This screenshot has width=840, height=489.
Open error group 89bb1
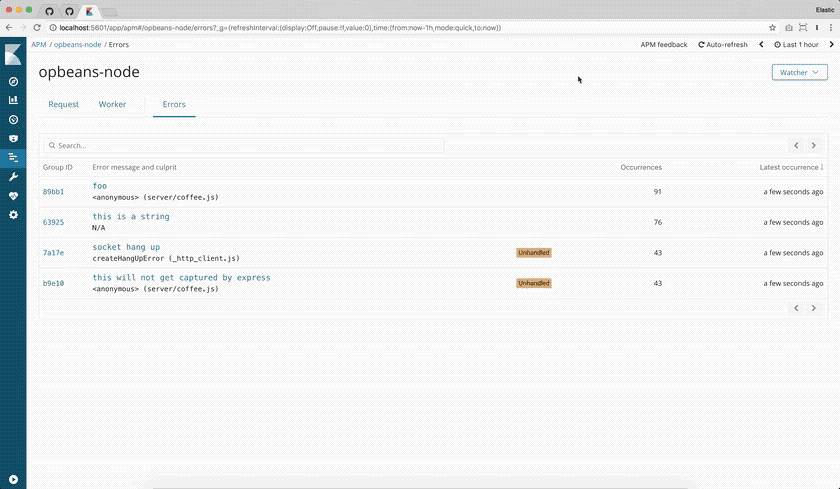54,192
